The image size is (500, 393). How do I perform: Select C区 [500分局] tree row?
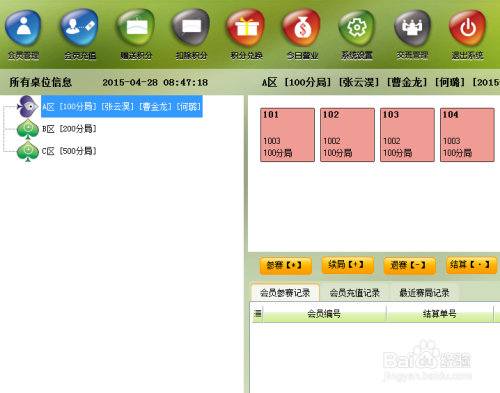tap(69, 151)
